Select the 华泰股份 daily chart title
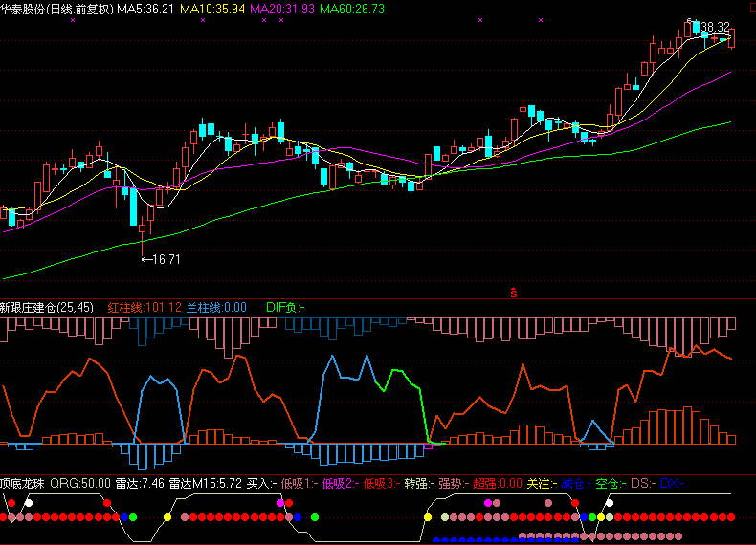 click(x=56, y=9)
